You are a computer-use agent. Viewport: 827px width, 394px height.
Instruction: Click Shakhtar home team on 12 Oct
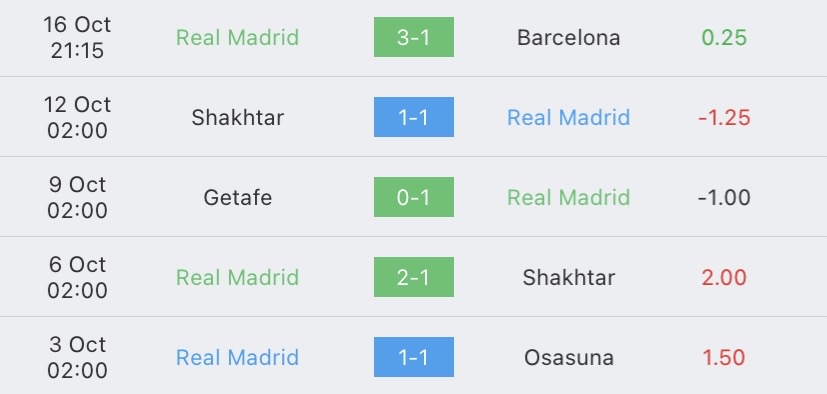(x=237, y=117)
